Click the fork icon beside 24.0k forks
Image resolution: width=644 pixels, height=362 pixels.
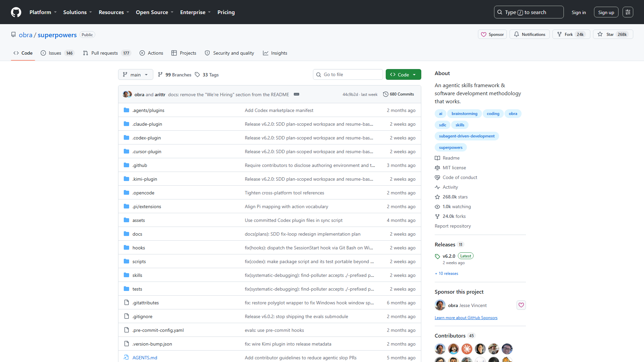point(437,216)
